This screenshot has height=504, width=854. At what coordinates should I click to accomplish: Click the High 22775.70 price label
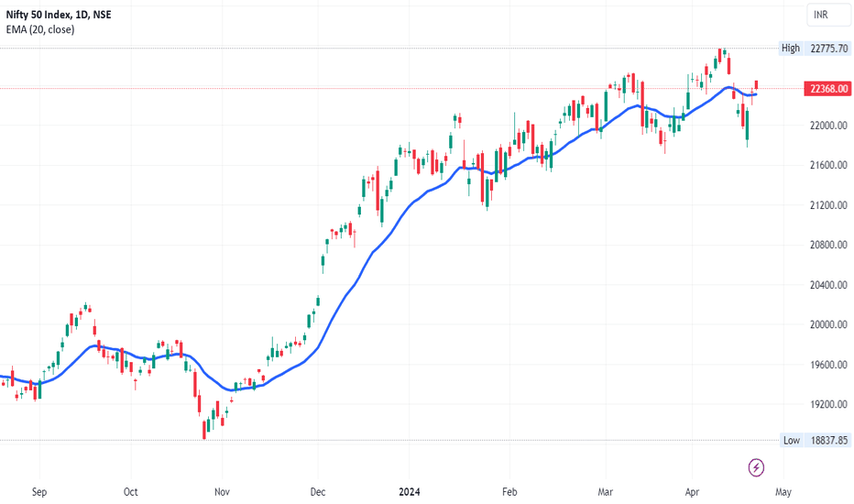point(815,48)
